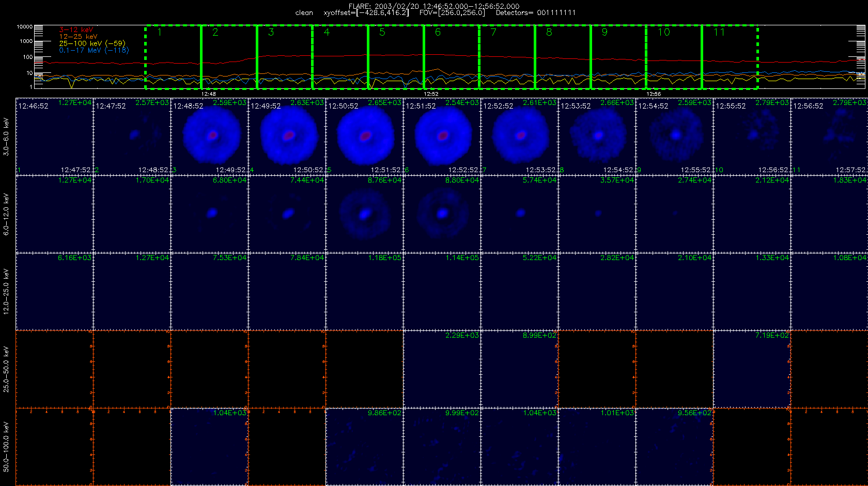Click the 1.83E+04 peak value
Image resolution: width=868 pixels, height=486 pixels.
pyautogui.click(x=850, y=180)
